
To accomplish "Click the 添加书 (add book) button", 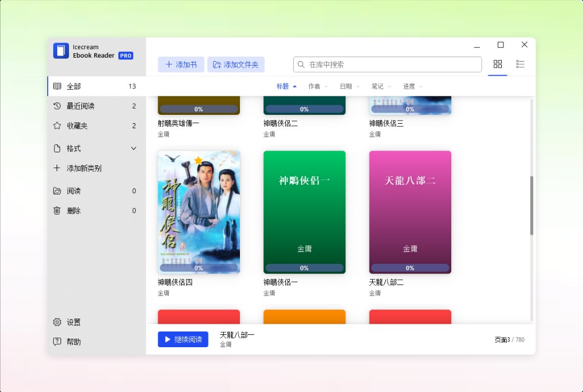I will (181, 64).
